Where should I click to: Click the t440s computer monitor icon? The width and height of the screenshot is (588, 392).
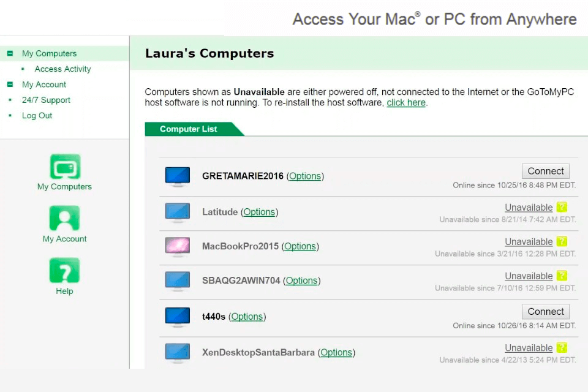click(178, 317)
